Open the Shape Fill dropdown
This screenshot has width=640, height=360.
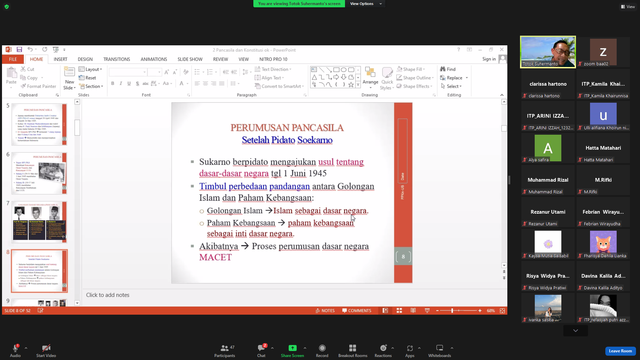click(411, 69)
